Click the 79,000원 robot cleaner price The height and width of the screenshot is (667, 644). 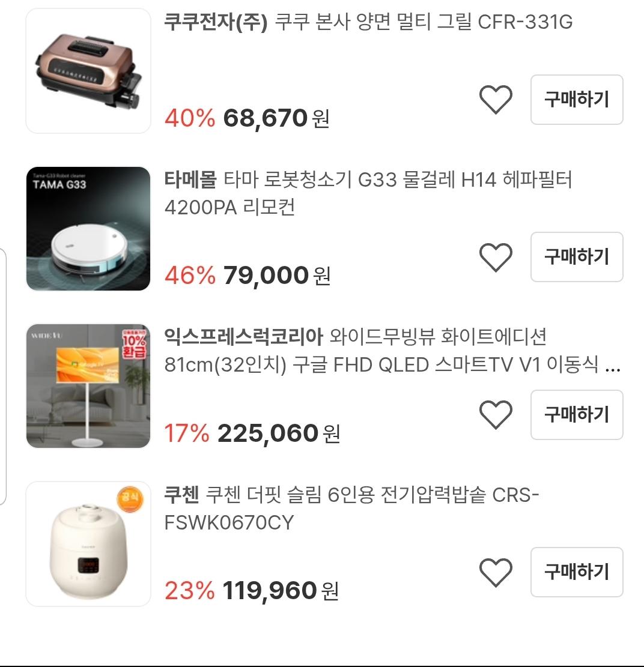276,276
